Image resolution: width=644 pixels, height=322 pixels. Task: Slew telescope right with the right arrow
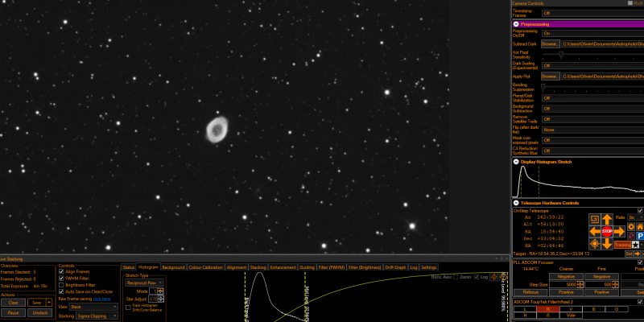[619, 231]
